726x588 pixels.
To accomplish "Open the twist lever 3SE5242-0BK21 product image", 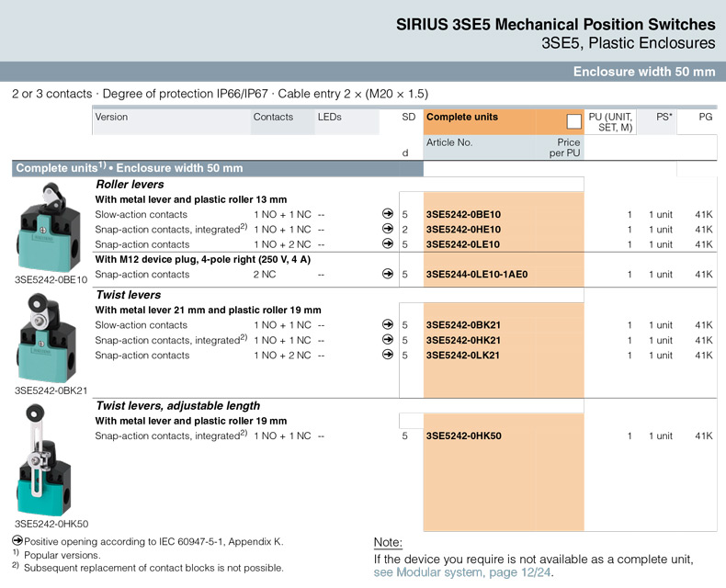I will pyautogui.click(x=51, y=337).
